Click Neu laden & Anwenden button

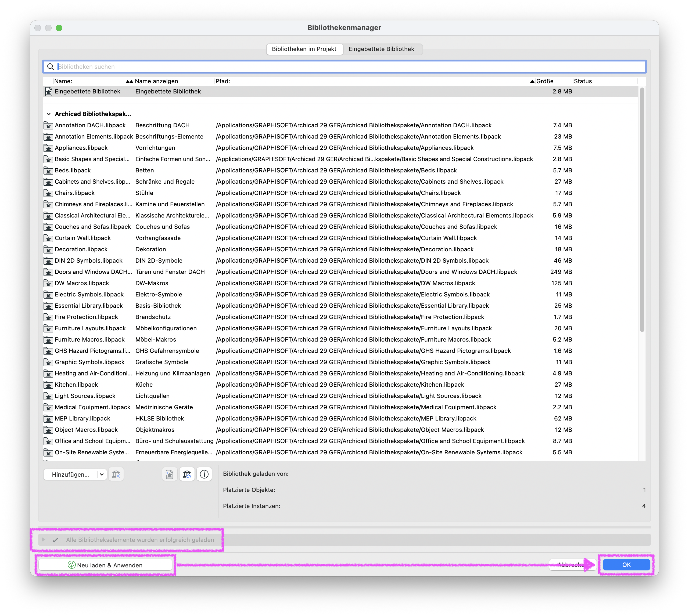105,565
